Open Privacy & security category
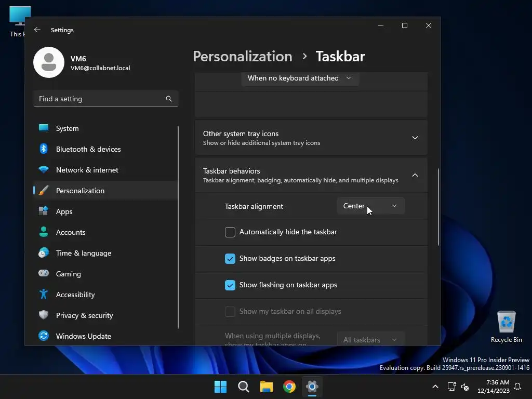Viewport: 532px width, 399px height. click(x=105, y=315)
